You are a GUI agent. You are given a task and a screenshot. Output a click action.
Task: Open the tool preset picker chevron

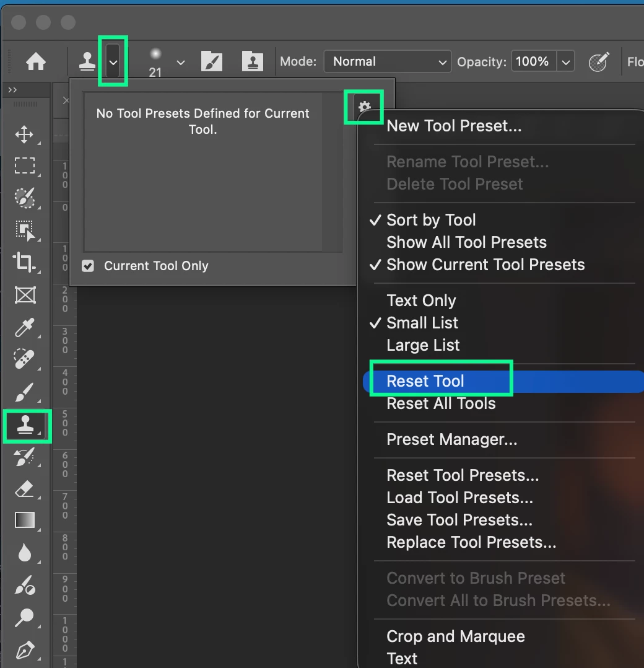tap(113, 62)
